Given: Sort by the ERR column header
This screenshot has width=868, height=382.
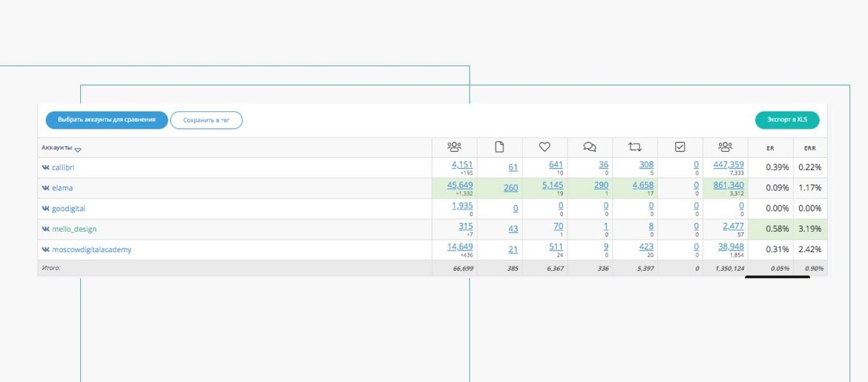Looking at the screenshot, I should pyautogui.click(x=810, y=148).
